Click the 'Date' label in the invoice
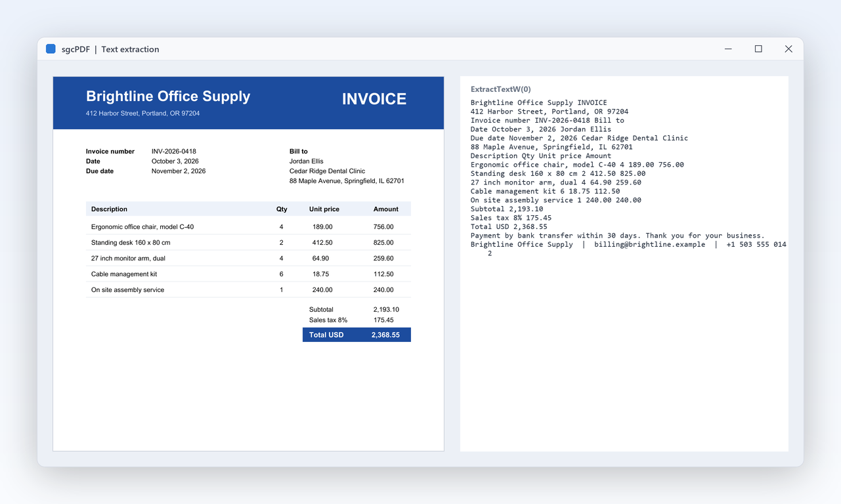 point(93,161)
